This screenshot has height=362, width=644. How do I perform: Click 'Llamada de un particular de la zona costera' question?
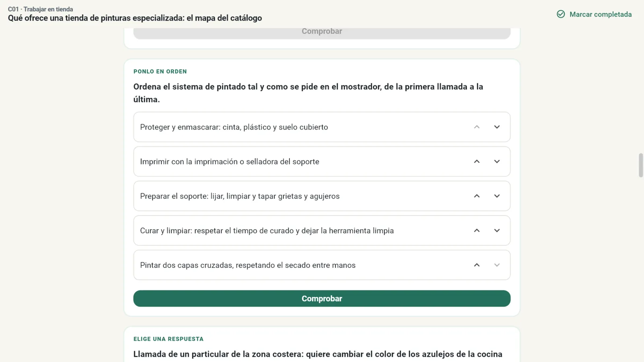pyautogui.click(x=318, y=354)
